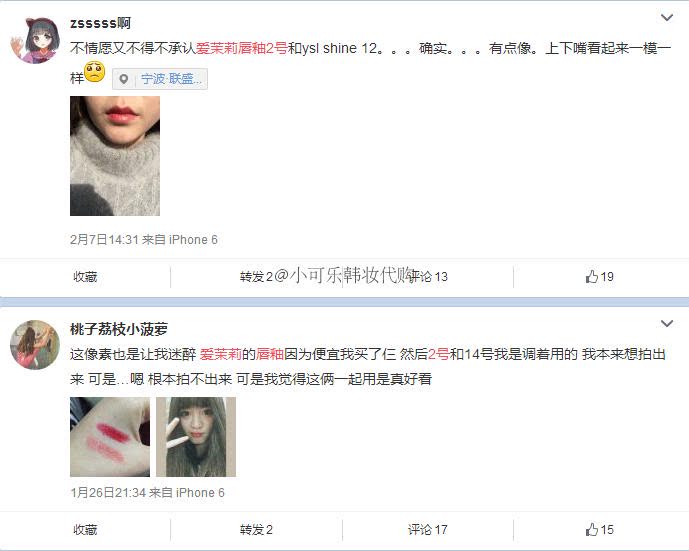Like the first post with 19 likes

click(599, 276)
